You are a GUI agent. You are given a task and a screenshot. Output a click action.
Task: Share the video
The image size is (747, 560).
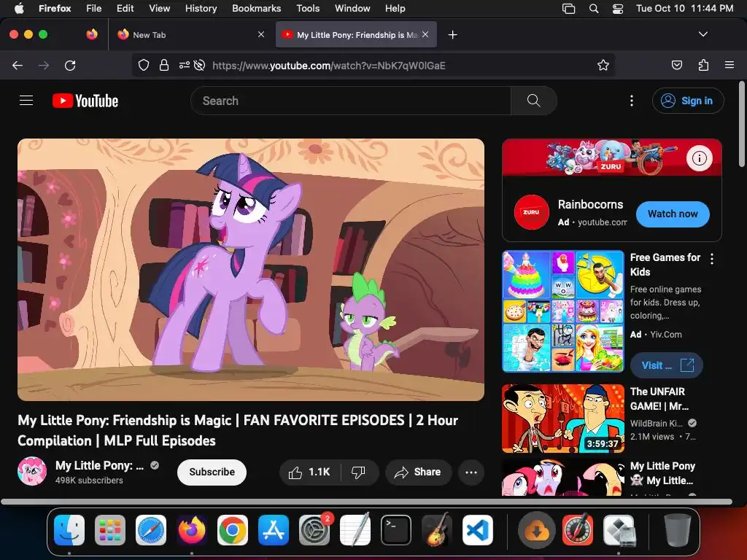[418, 472]
